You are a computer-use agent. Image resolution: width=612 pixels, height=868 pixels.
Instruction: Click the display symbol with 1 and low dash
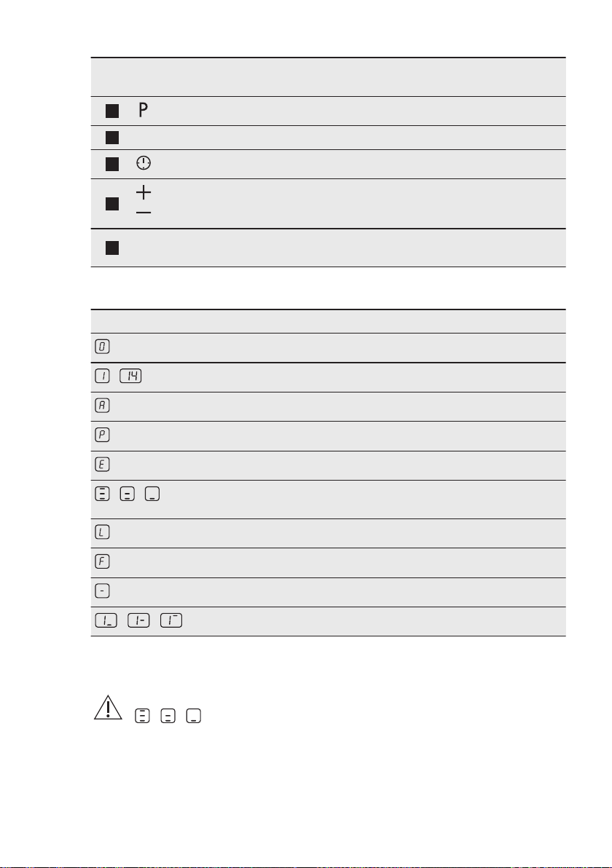[106, 621]
